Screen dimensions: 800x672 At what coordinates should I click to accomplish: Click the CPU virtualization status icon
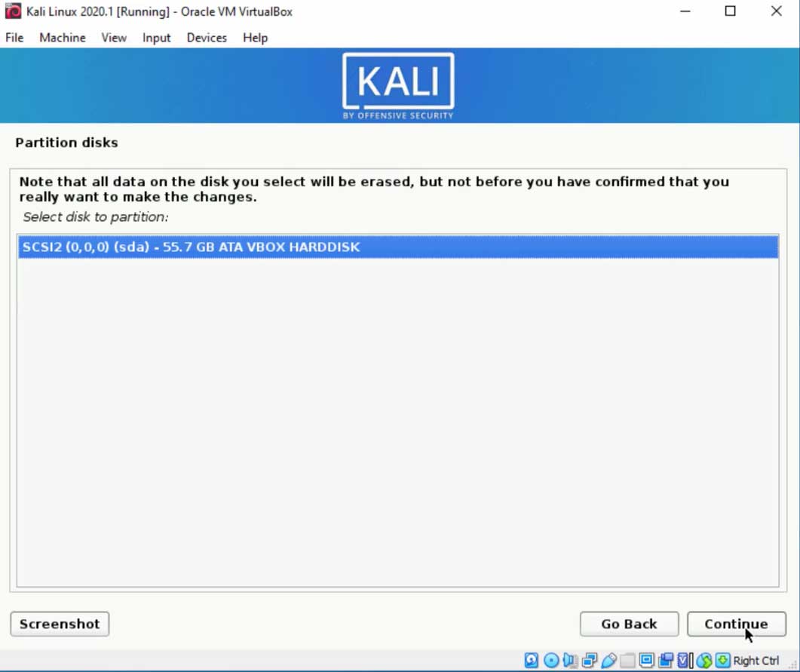(685, 660)
